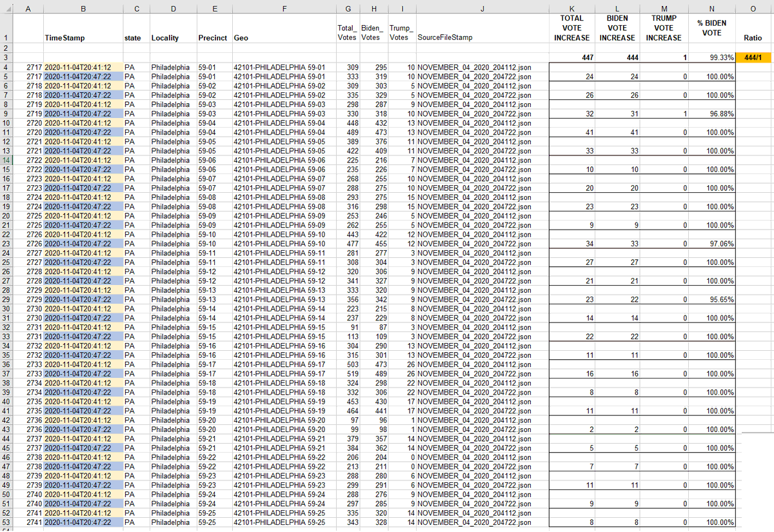Select Biden votes cell showing 109
Screen dimensions: 774x532
(374, 336)
